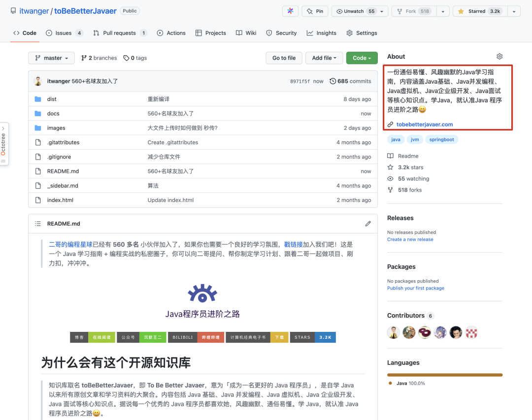This screenshot has width=532, height=420.
Task: Open 二哥的编程星球 link in README
Action: click(70, 244)
